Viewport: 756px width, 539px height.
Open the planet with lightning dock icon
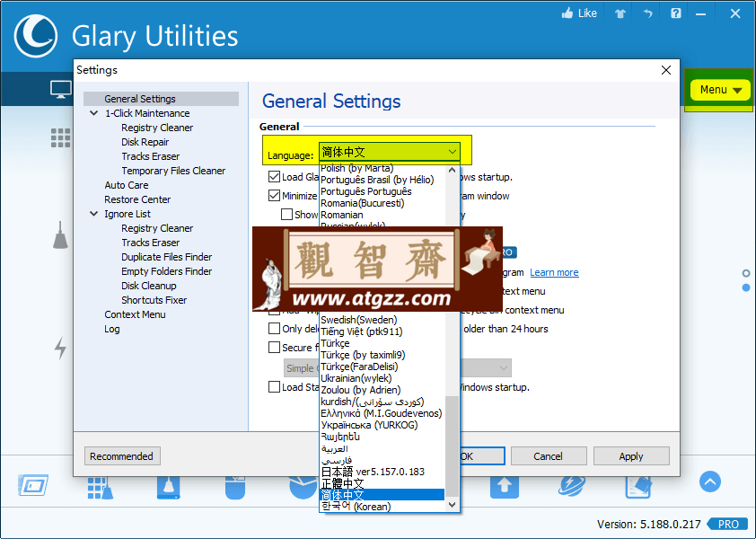point(571,486)
